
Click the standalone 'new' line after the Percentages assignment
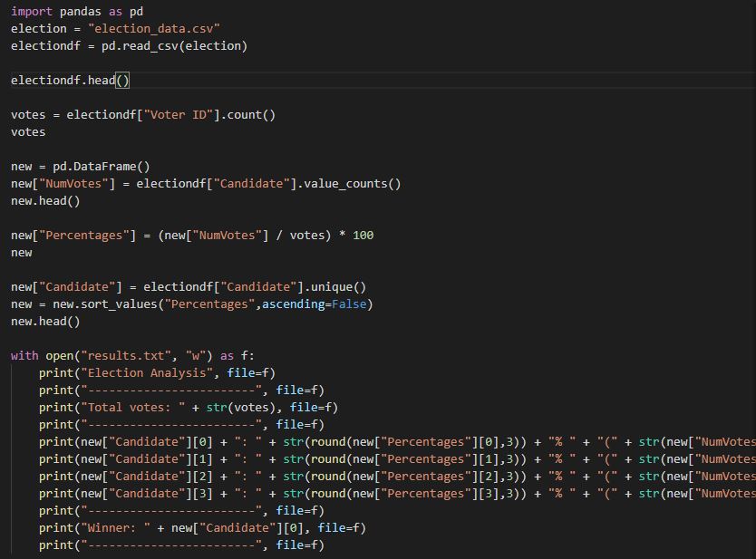pos(21,253)
